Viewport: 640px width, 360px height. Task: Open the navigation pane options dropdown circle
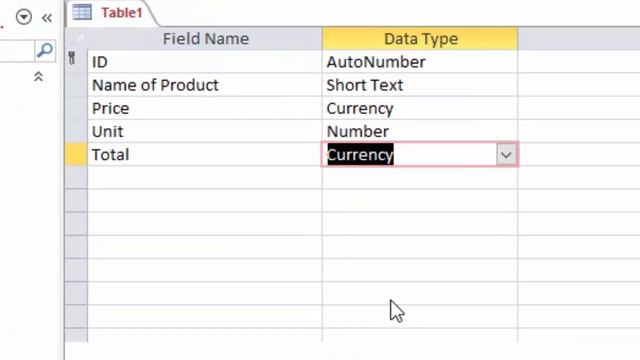(24, 17)
